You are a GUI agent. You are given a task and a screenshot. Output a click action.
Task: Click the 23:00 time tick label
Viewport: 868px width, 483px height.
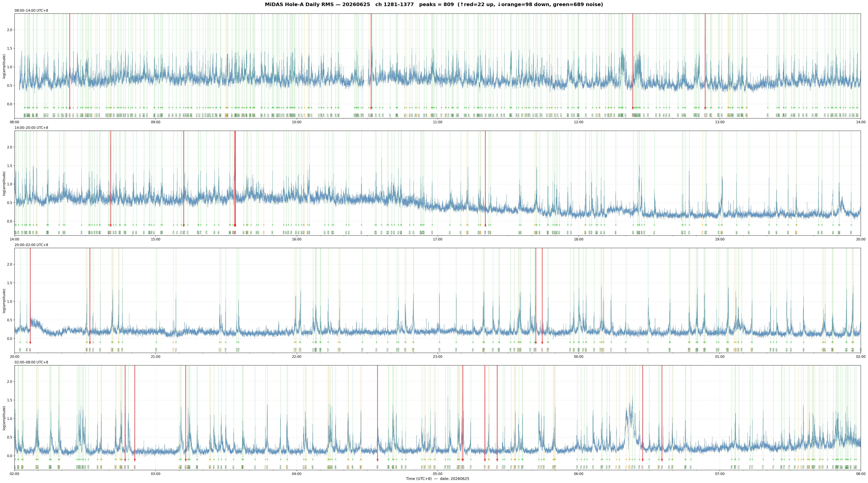coord(438,356)
